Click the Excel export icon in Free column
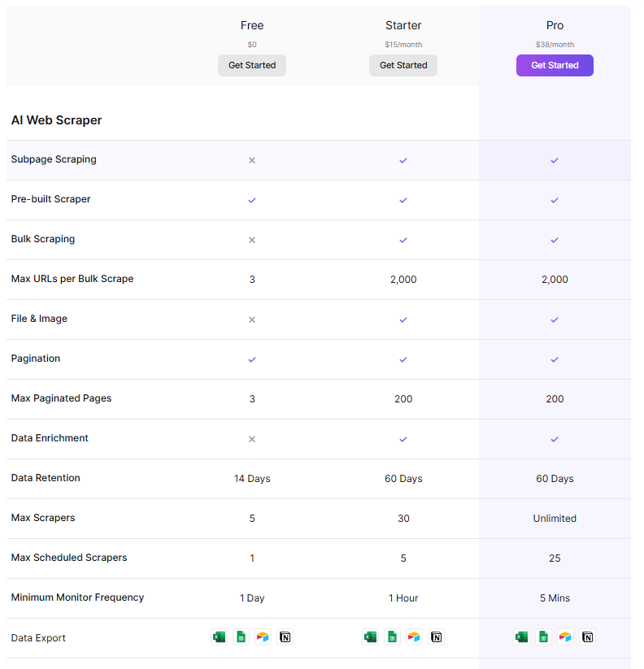Screen dimensions: 644x669 coord(219,637)
